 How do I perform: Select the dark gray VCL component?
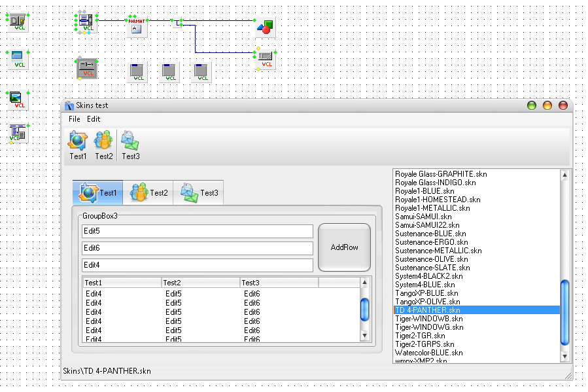pyautogui.click(x=87, y=68)
